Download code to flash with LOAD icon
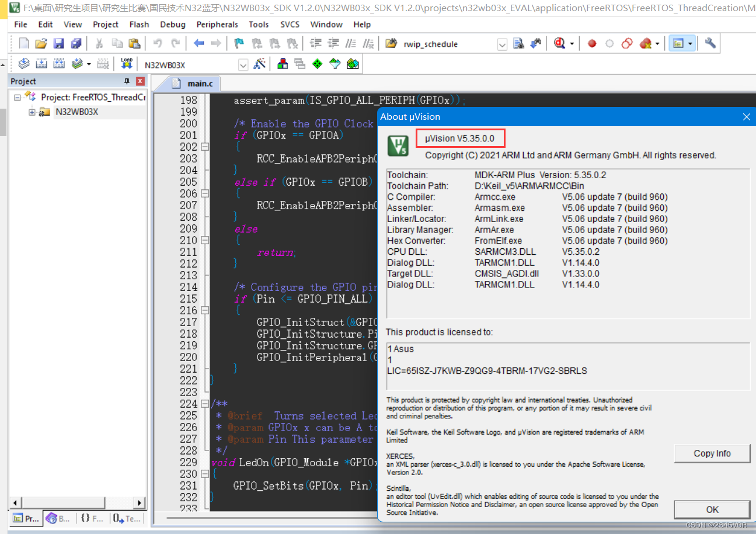The width and height of the screenshot is (756, 534). 126,64
